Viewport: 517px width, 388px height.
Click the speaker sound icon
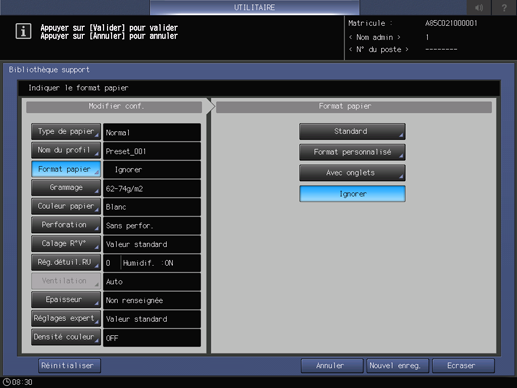pyautogui.click(x=479, y=7)
